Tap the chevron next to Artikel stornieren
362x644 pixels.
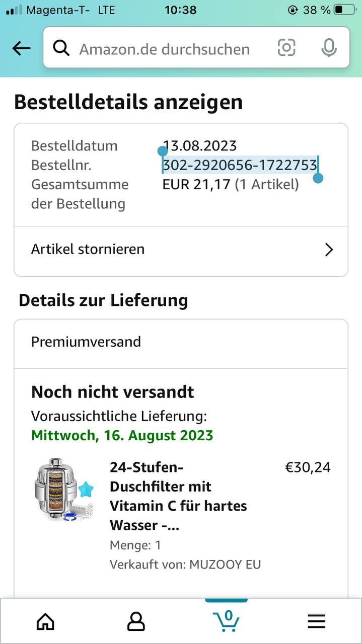pyautogui.click(x=329, y=250)
